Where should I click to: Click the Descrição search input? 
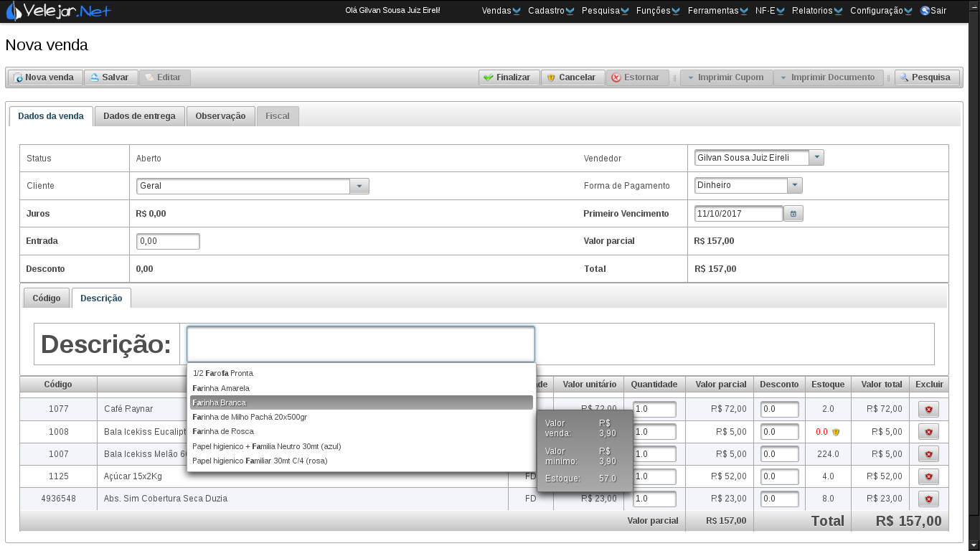(361, 344)
